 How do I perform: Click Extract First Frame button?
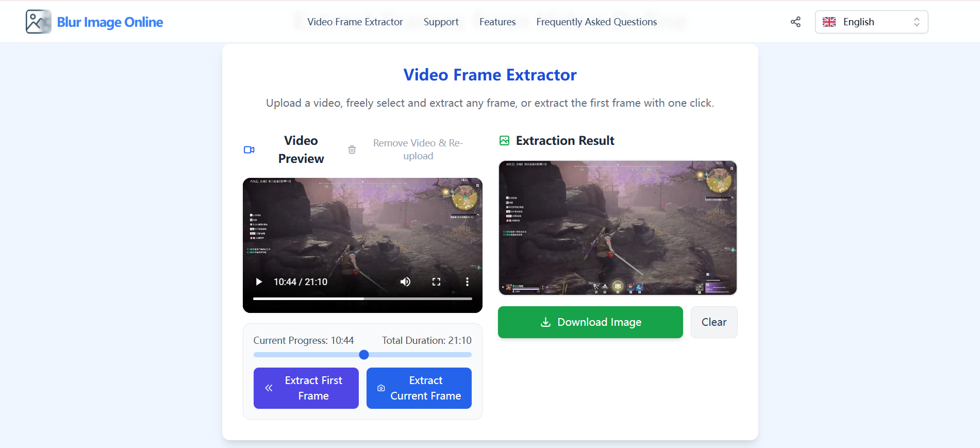[306, 388]
